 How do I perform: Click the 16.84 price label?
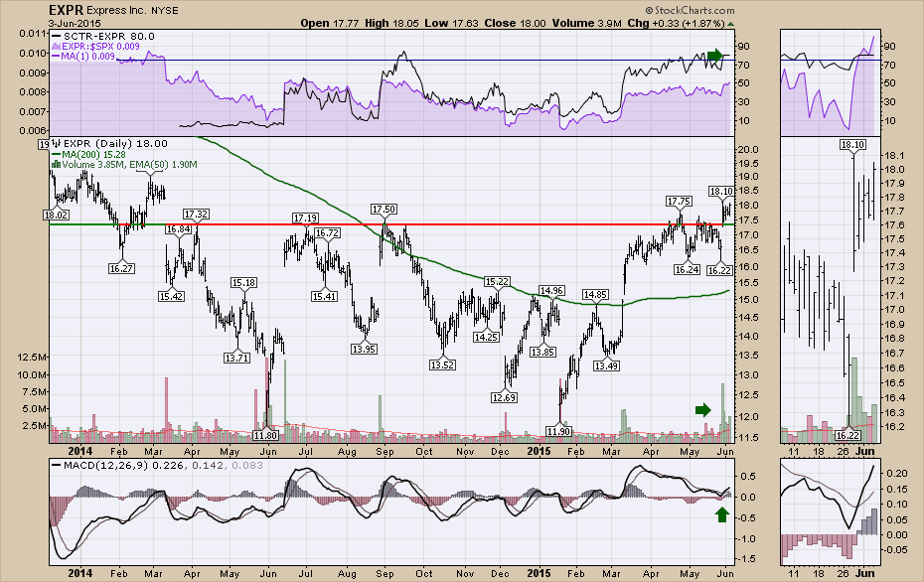(x=179, y=228)
